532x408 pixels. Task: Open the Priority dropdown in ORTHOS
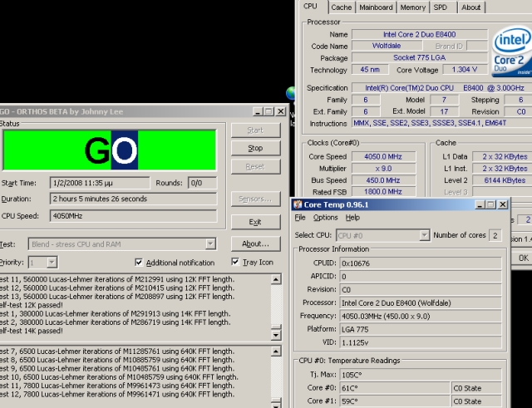(x=52, y=262)
